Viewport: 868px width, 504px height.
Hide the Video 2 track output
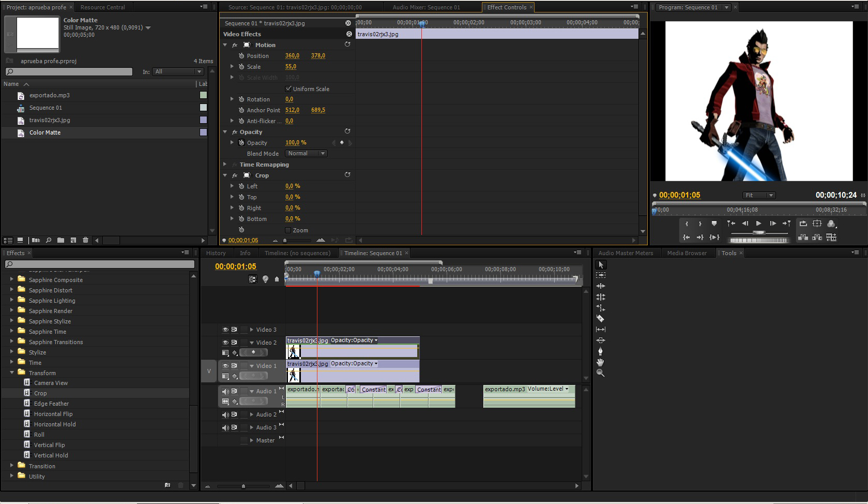pos(225,343)
